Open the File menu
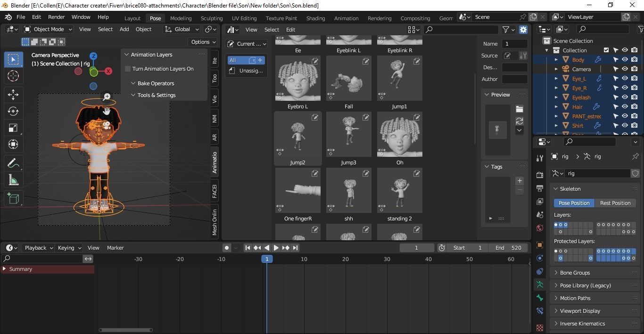 coord(21,17)
